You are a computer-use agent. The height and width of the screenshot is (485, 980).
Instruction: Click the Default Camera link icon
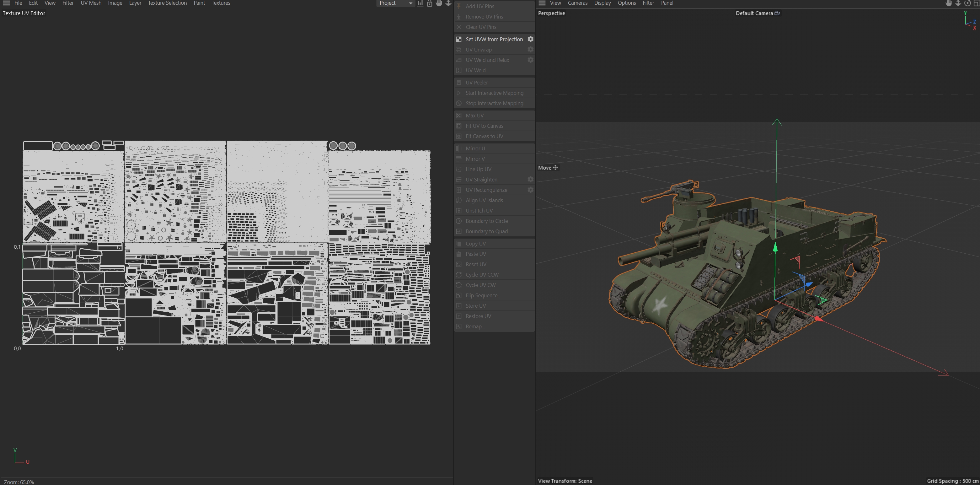pos(777,13)
